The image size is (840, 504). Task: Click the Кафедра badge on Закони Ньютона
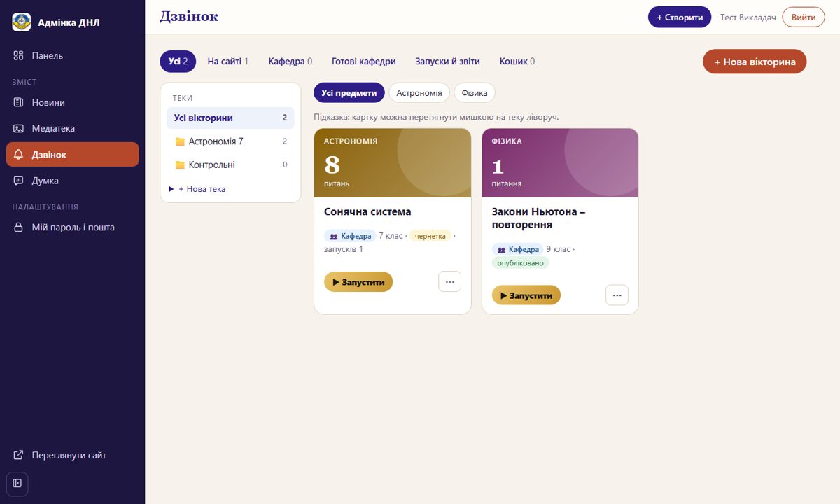click(518, 249)
